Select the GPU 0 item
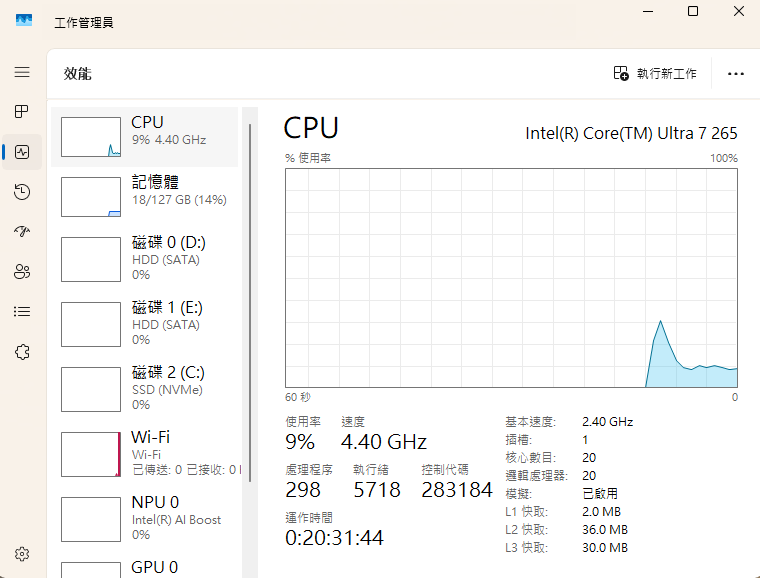The image size is (760, 578). click(144, 566)
